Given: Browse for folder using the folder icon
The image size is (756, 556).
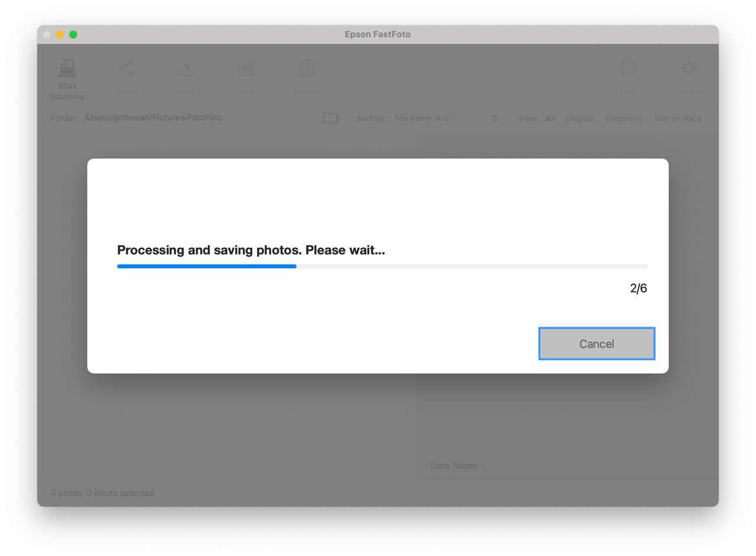Looking at the screenshot, I should click(331, 118).
